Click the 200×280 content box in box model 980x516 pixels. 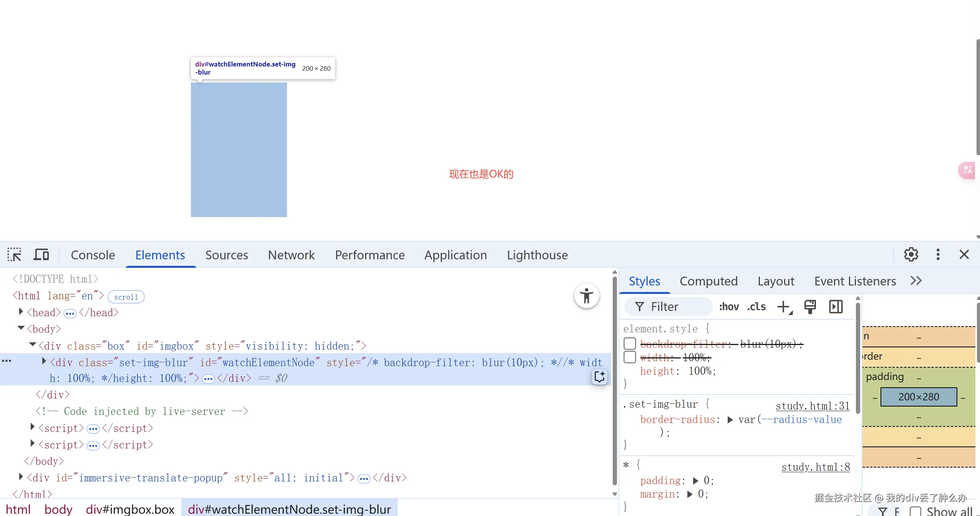tap(918, 397)
